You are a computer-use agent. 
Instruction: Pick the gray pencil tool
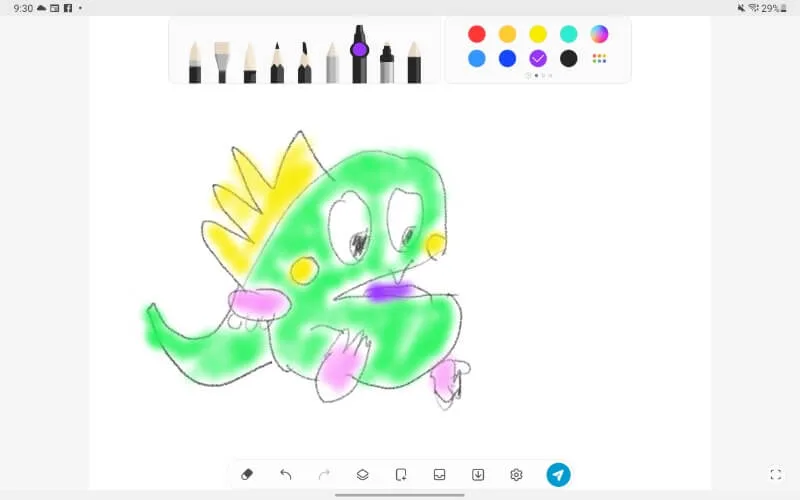tap(332, 62)
